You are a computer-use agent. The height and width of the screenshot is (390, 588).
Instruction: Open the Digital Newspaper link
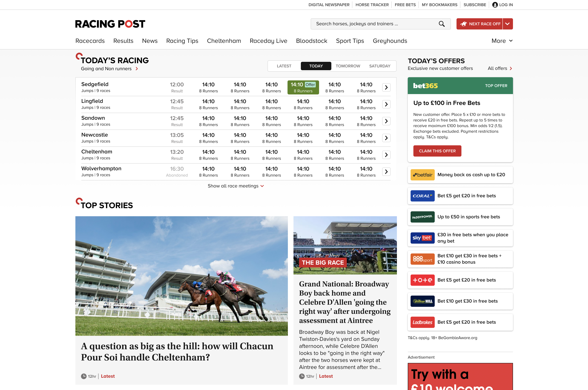329,5
